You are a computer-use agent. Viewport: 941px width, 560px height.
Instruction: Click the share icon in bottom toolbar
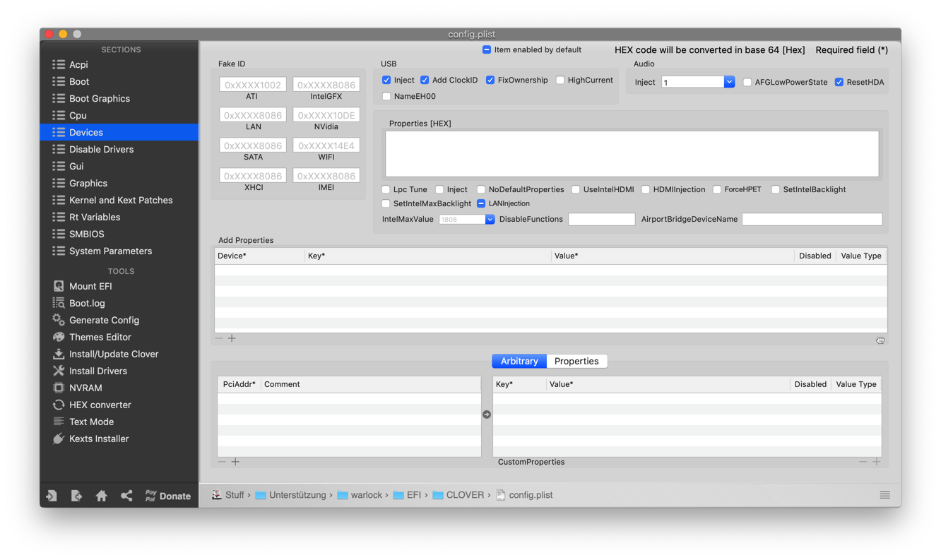click(126, 496)
